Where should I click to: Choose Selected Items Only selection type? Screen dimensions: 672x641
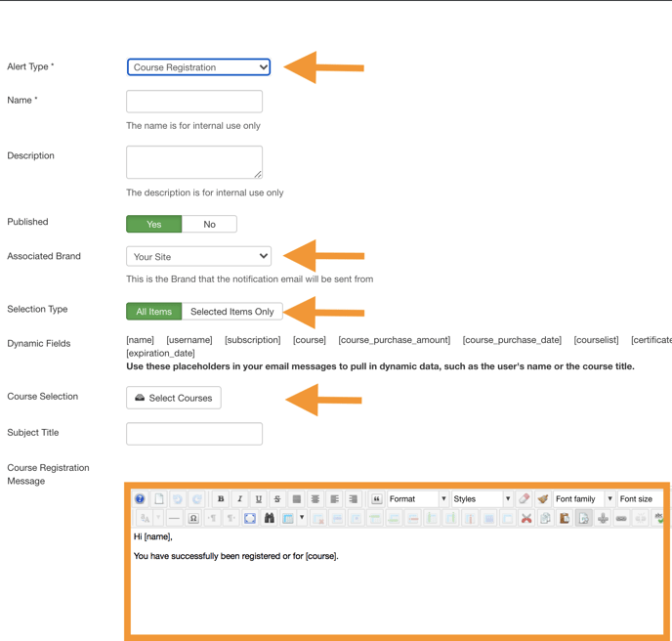[x=231, y=312]
